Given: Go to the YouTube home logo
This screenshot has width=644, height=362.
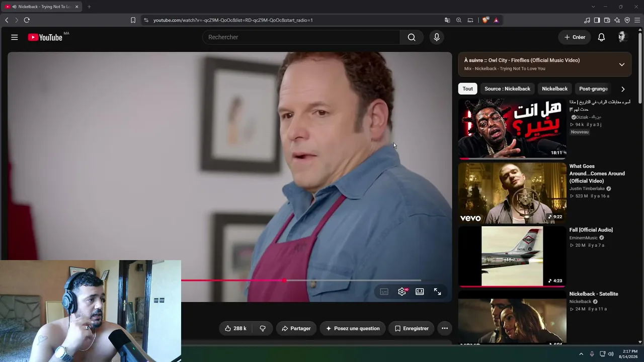Looking at the screenshot, I should pyautogui.click(x=45, y=37).
